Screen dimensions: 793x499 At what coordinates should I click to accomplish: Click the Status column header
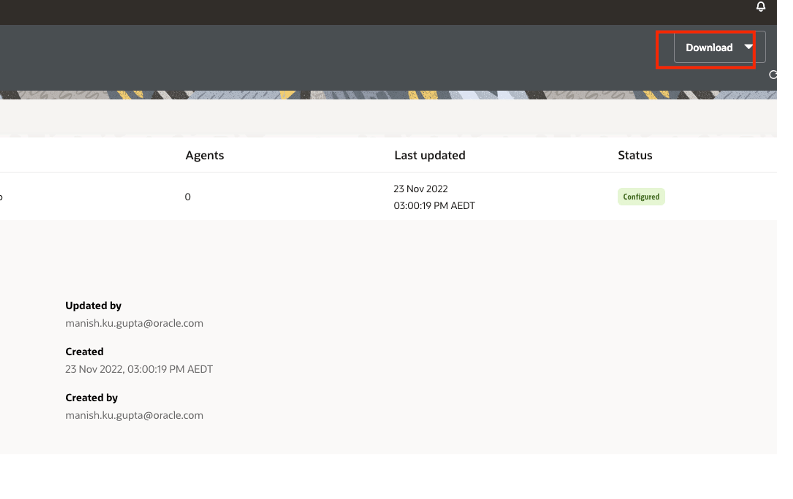pyautogui.click(x=634, y=155)
